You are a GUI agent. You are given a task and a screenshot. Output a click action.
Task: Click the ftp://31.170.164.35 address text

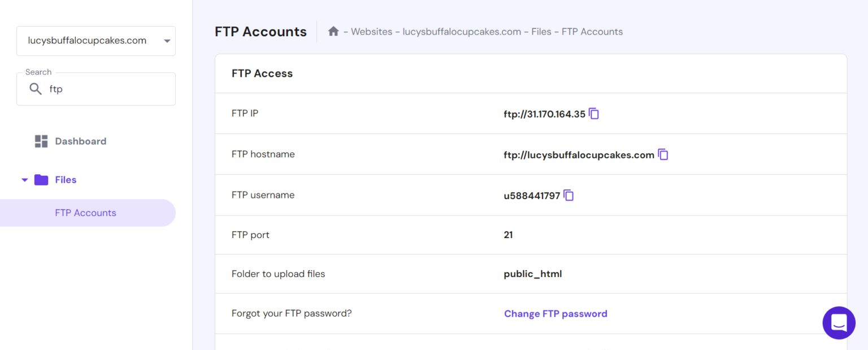pyautogui.click(x=544, y=114)
